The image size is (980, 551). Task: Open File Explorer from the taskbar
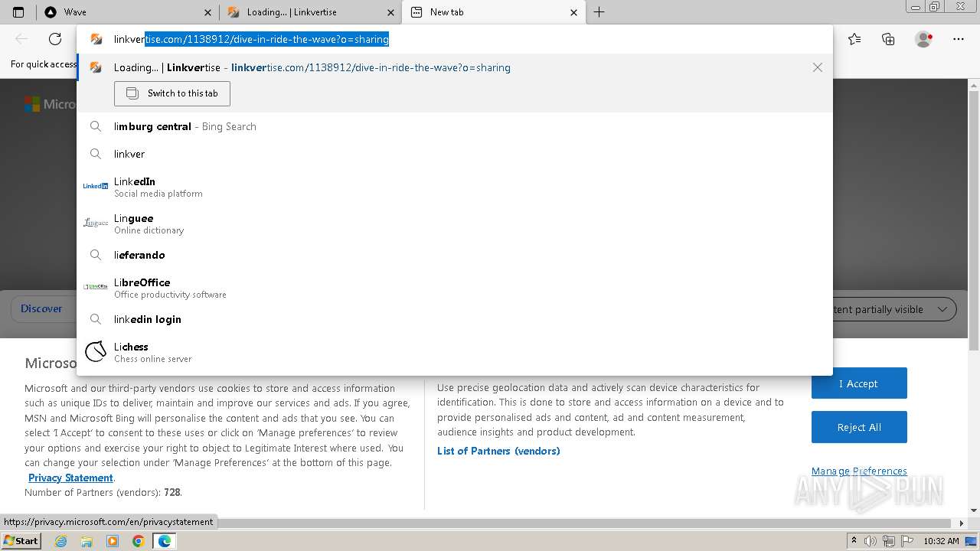pyautogui.click(x=87, y=541)
